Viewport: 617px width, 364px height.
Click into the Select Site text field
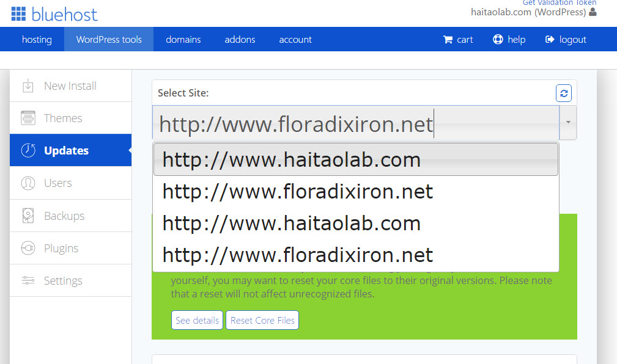tap(355, 123)
